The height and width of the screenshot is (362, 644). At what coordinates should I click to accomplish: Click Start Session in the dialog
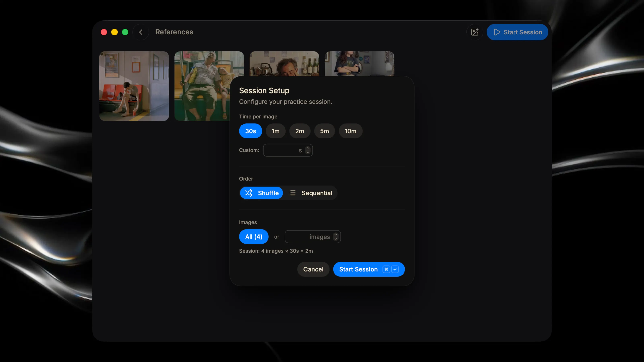(x=369, y=269)
